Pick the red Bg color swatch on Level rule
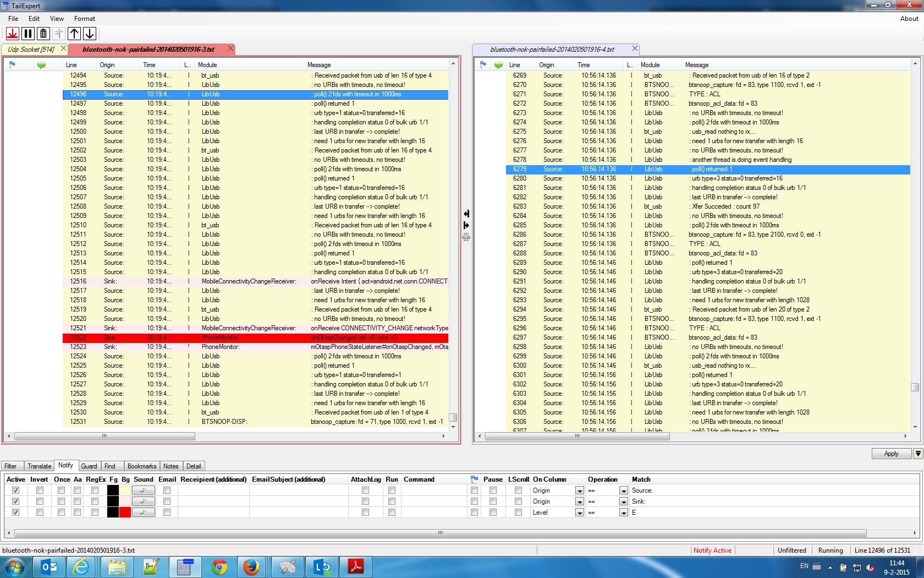924x578 pixels. point(125,512)
